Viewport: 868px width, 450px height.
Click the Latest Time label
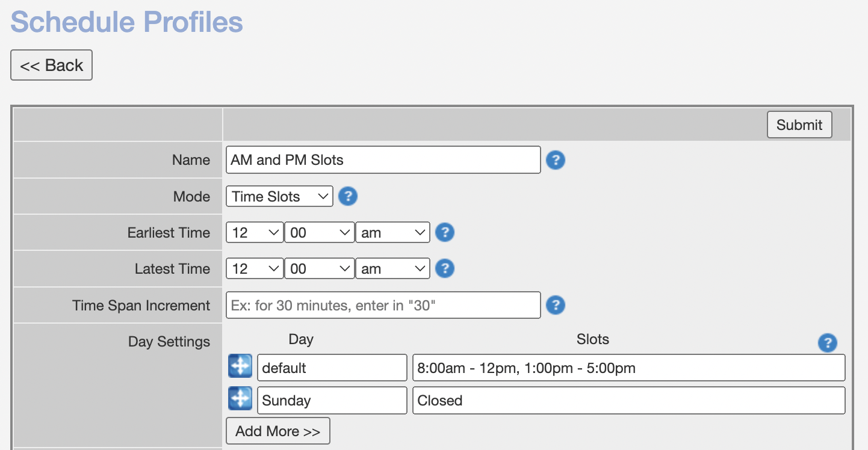(x=172, y=269)
